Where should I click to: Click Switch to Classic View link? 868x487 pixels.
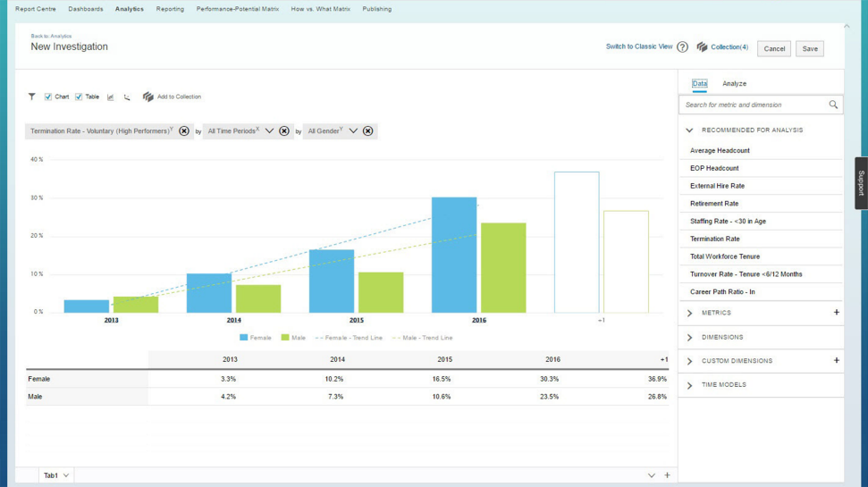coord(639,46)
